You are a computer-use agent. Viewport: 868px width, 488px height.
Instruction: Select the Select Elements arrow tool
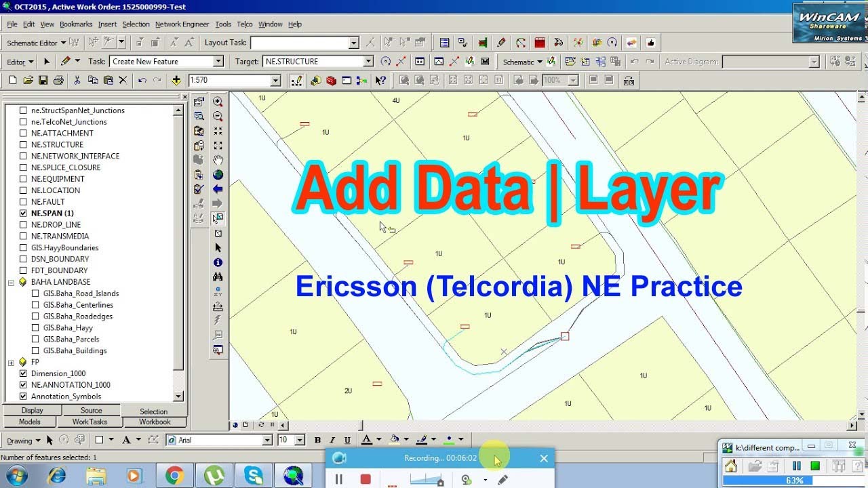(x=218, y=248)
